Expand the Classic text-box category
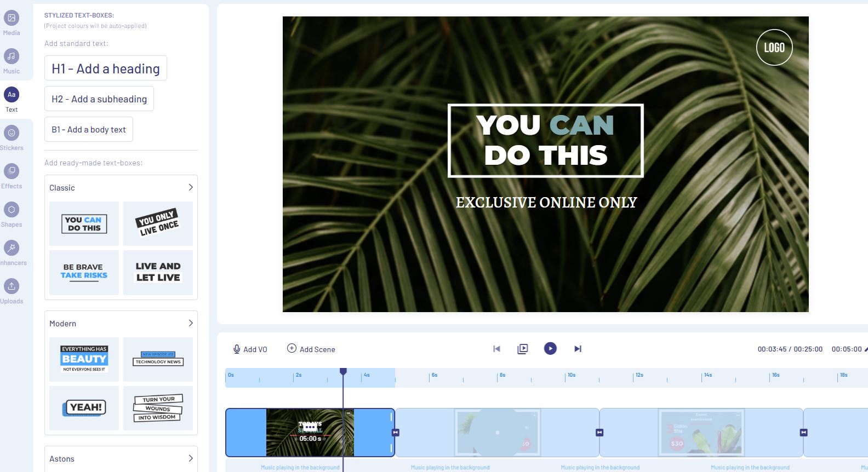 [x=191, y=187]
